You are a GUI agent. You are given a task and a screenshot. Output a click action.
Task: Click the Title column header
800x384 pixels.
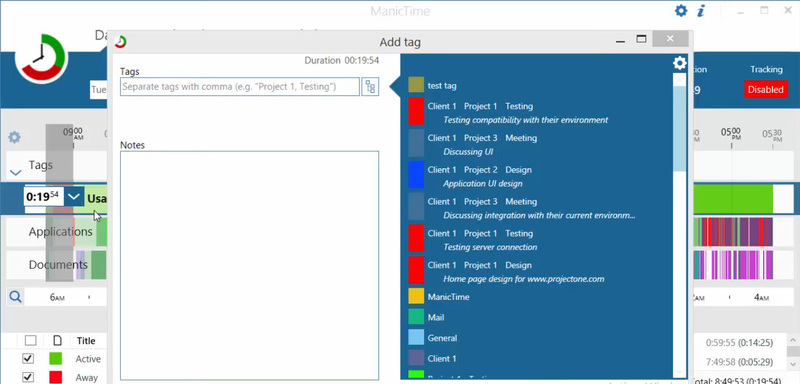coord(86,341)
